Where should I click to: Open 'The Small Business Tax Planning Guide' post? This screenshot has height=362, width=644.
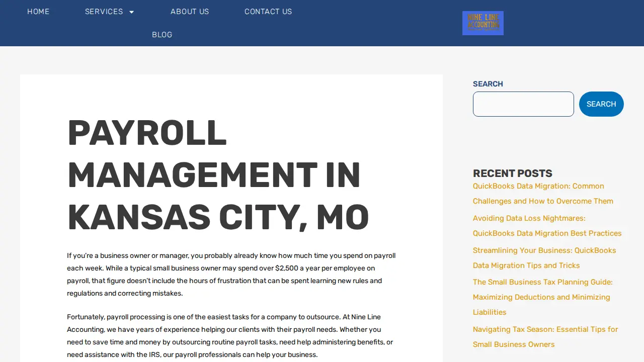(543, 297)
